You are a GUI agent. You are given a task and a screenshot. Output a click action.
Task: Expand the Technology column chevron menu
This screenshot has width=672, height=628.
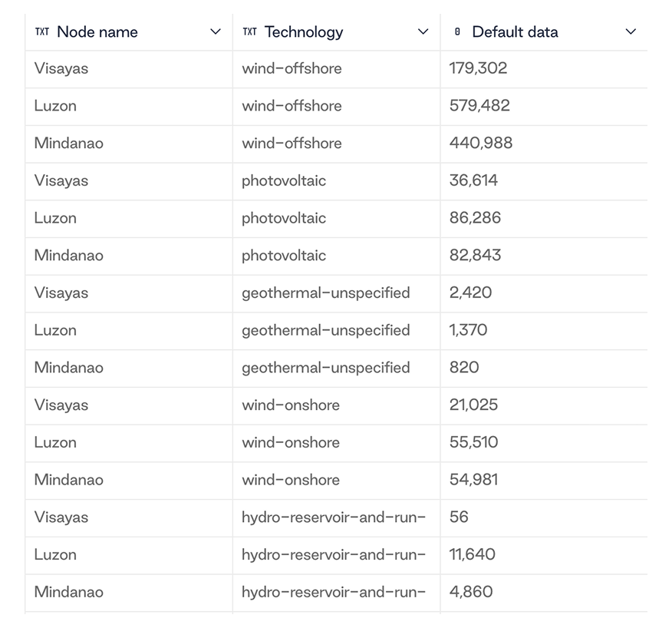(x=423, y=31)
